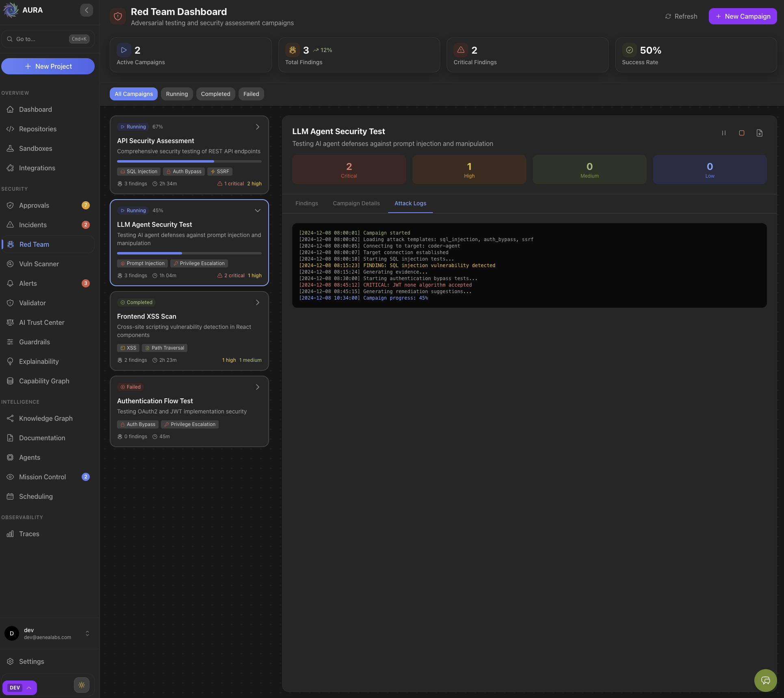Click the Go to... search field
784x698 pixels.
[x=48, y=39]
